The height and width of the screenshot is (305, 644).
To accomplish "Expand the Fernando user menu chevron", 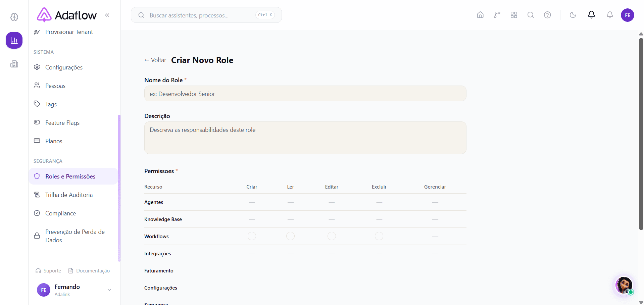I will [x=109, y=290].
